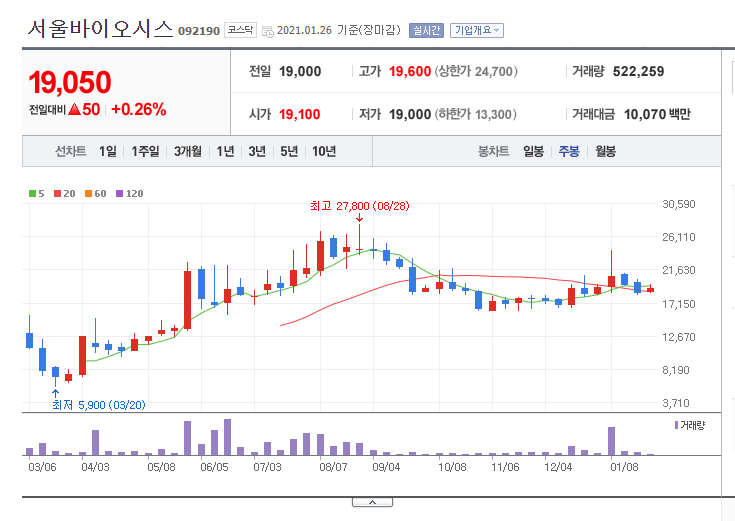Click the stock code 092190
The height and width of the screenshot is (521, 735).
click(199, 31)
